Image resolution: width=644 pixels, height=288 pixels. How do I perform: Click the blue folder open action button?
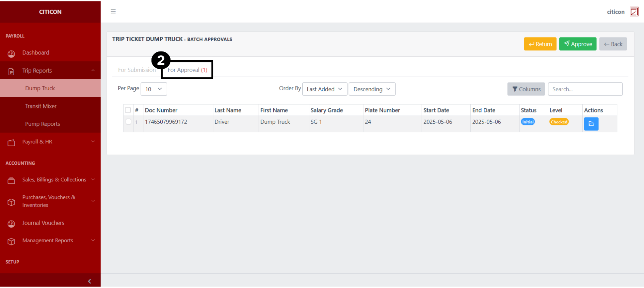pyautogui.click(x=591, y=124)
